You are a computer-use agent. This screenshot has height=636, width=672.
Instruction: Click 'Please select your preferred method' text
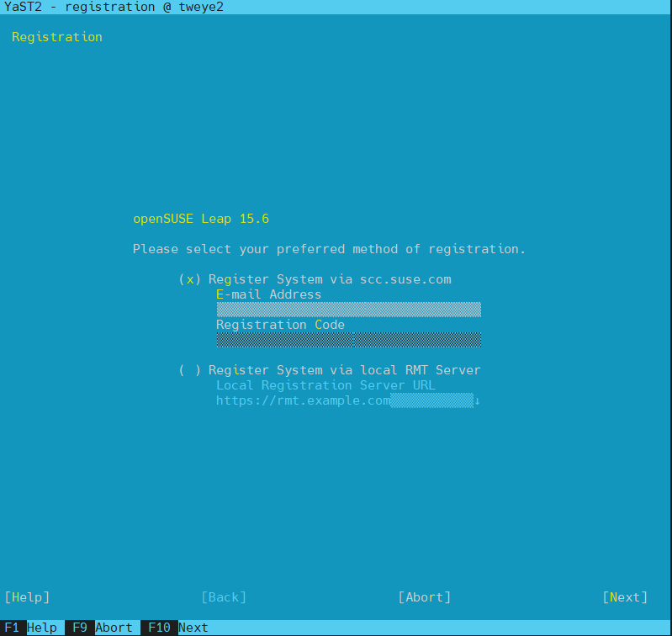pyautogui.click(x=265, y=249)
